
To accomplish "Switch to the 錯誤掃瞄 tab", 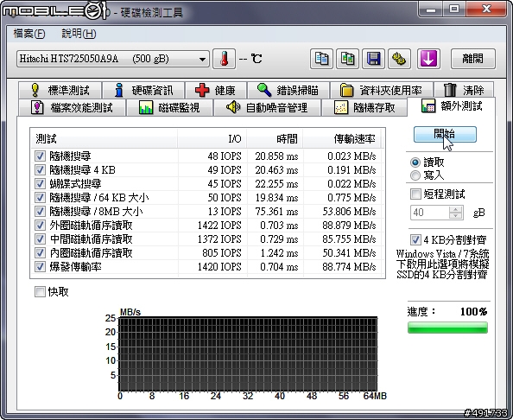I will pyautogui.click(x=288, y=90).
